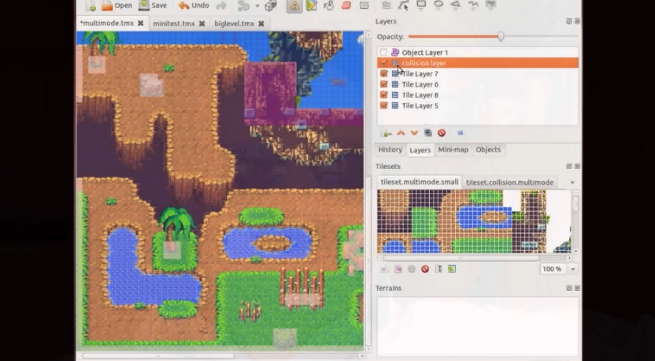Image resolution: width=655 pixels, height=361 pixels.
Task: Open the tileset tabs overflow dropdown
Action: [x=572, y=183]
